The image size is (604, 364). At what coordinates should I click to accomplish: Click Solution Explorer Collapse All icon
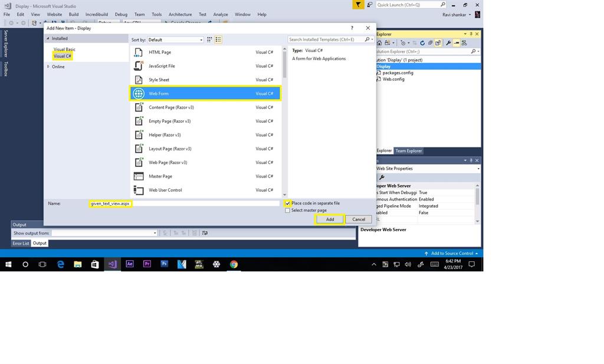pyautogui.click(x=430, y=42)
